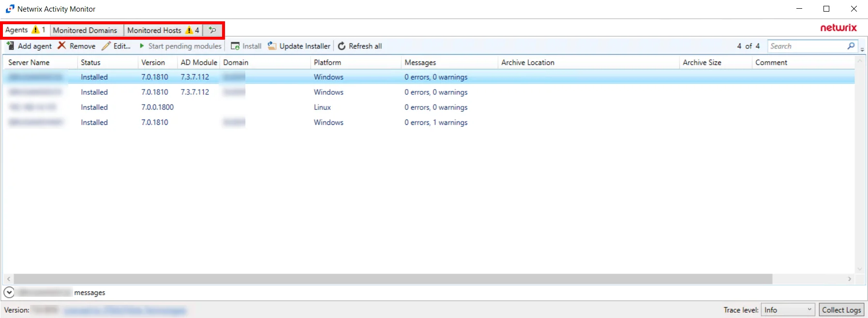
Task: Click the Update Installer icon
Action: (272, 46)
